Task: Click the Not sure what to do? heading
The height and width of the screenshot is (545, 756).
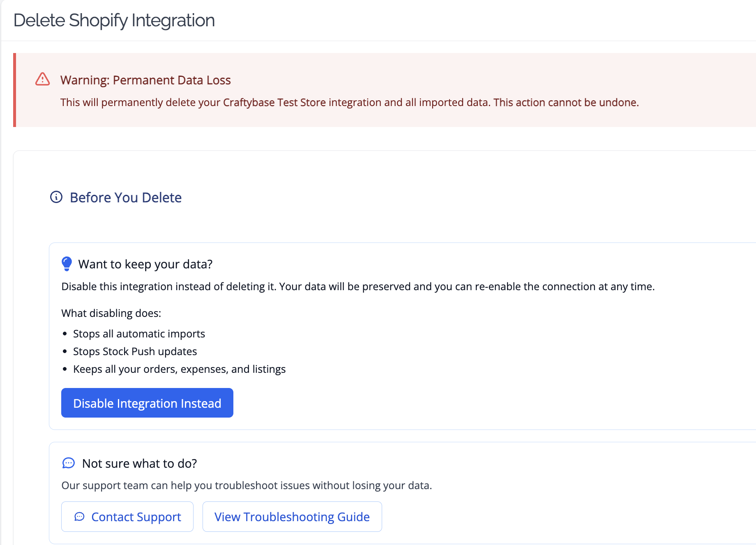Action: (140, 464)
